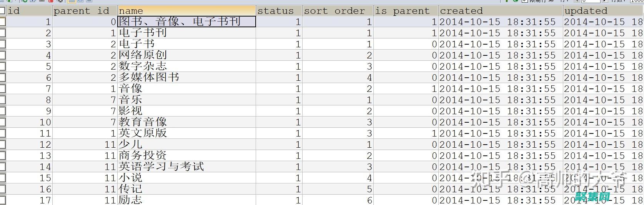
Task: Check the row checkbox for id 1
Action: 2,22
